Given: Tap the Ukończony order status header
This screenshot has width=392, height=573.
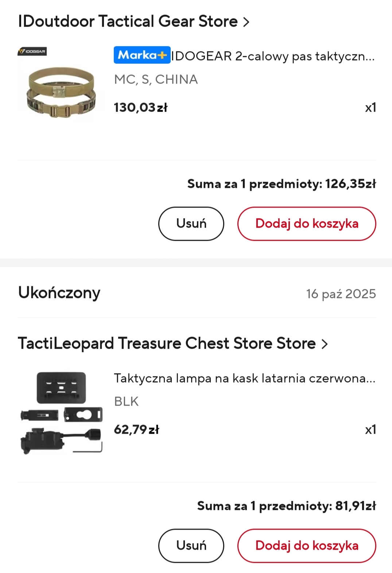Looking at the screenshot, I should click(59, 293).
